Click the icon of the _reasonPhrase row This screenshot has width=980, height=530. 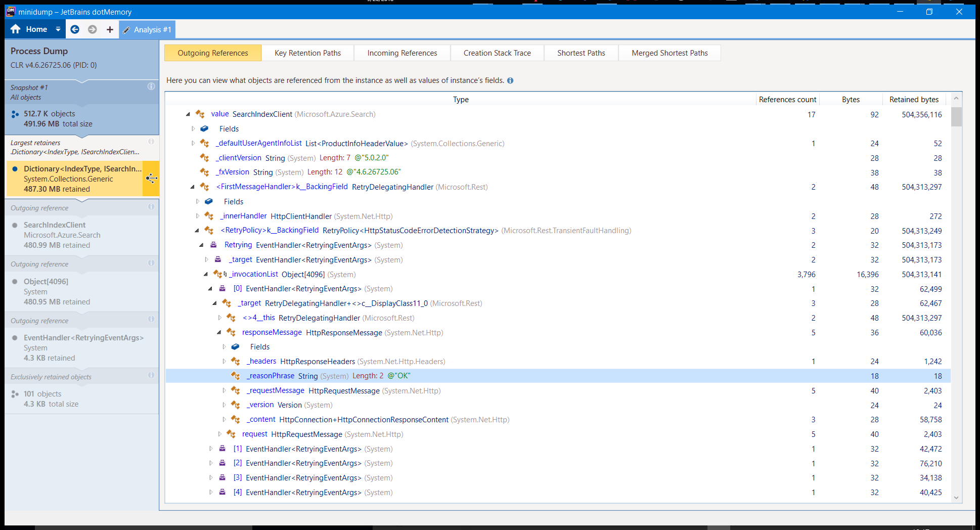(x=236, y=376)
